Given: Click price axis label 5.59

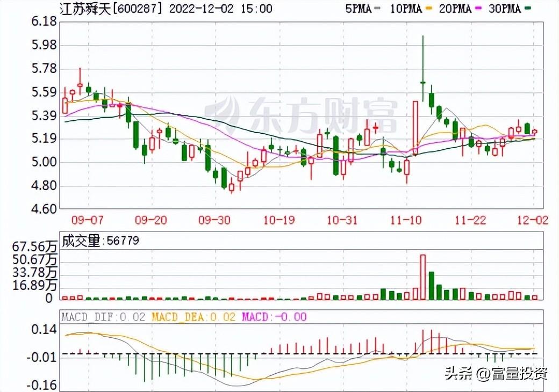Looking at the screenshot, I should click(44, 92).
